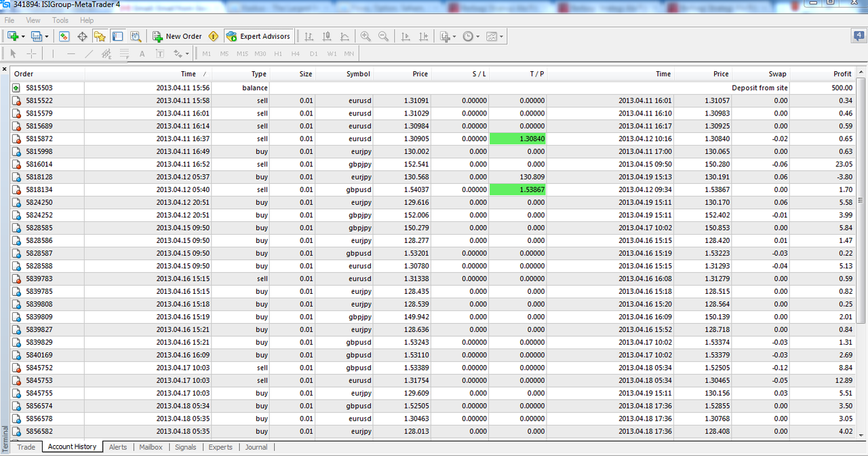Switch to the Trade tab
This screenshot has height=456, width=868.
click(x=26, y=447)
